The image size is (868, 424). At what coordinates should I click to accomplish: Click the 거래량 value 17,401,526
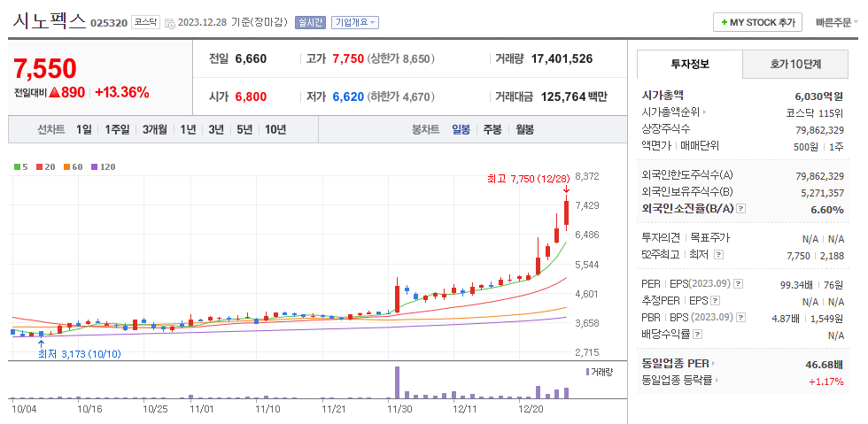562,58
